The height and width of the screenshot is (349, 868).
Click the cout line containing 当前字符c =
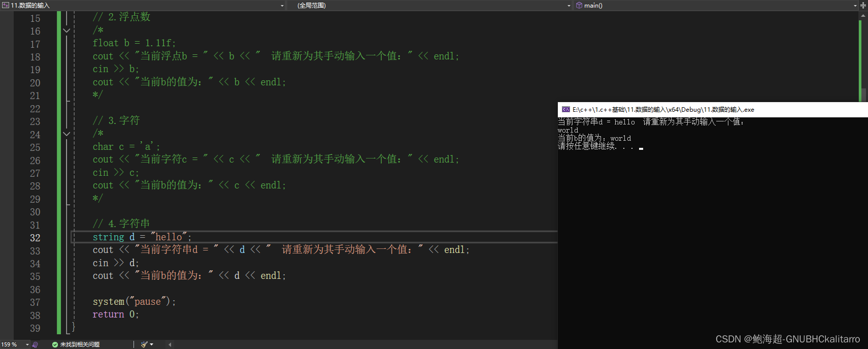click(276, 159)
